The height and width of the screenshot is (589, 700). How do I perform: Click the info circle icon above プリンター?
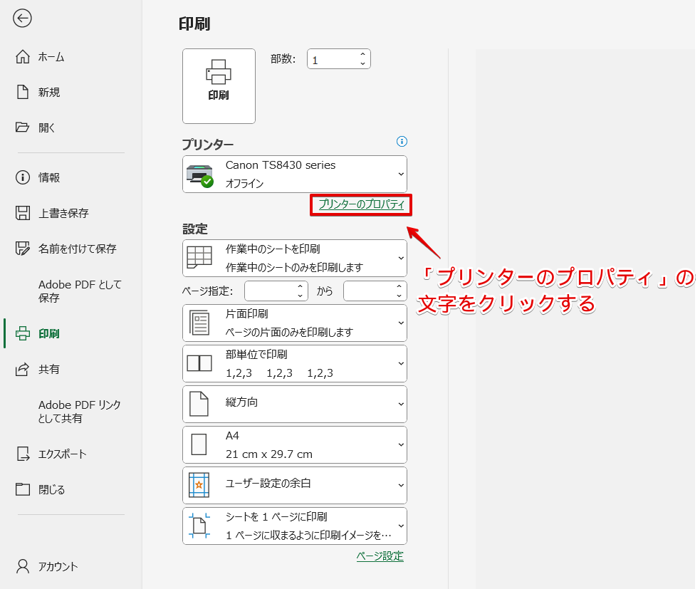(x=402, y=142)
